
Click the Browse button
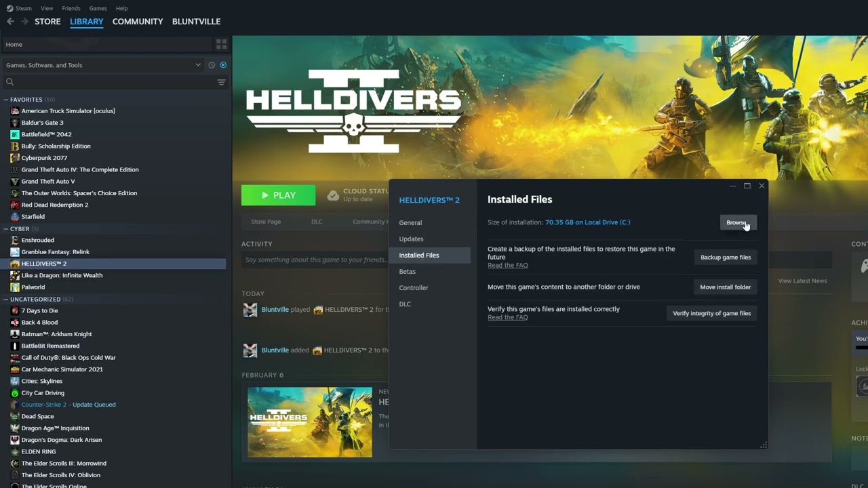(x=738, y=222)
